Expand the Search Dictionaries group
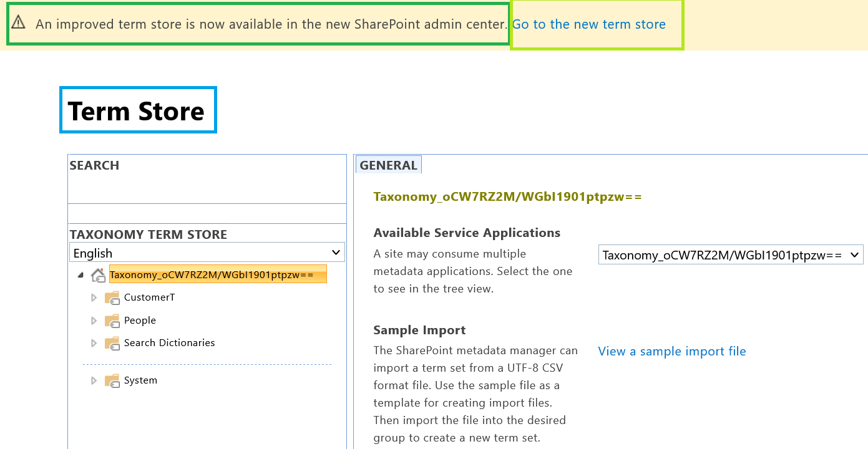Screen dimensions: 868x449 pyautogui.click(x=94, y=343)
